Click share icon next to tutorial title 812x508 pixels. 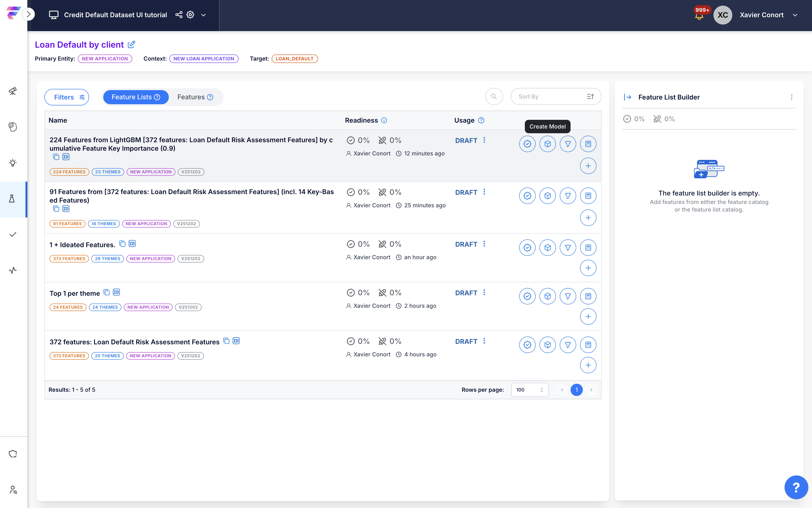click(179, 15)
